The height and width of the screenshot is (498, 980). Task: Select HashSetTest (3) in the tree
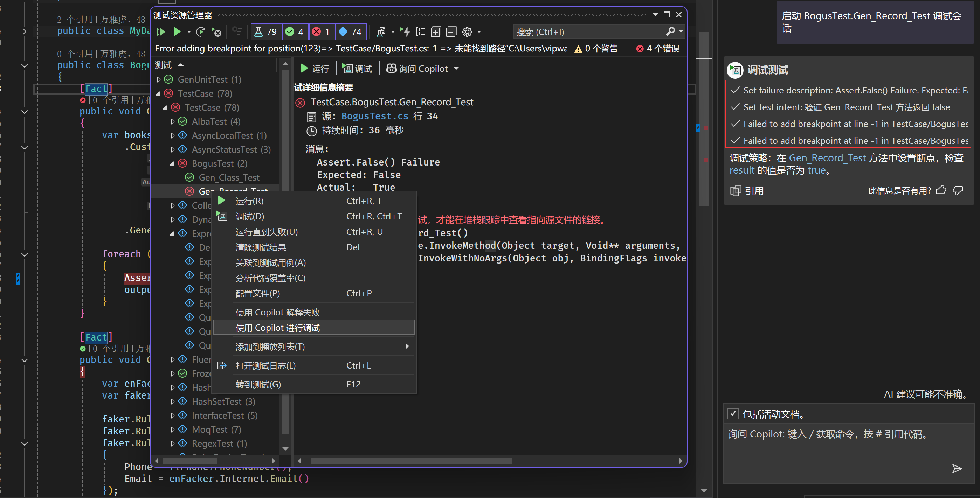click(x=223, y=401)
